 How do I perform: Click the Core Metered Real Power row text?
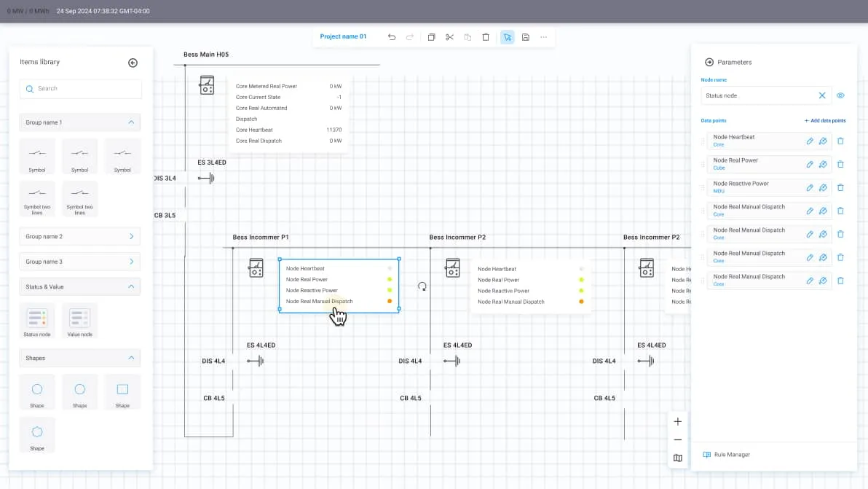click(x=267, y=87)
